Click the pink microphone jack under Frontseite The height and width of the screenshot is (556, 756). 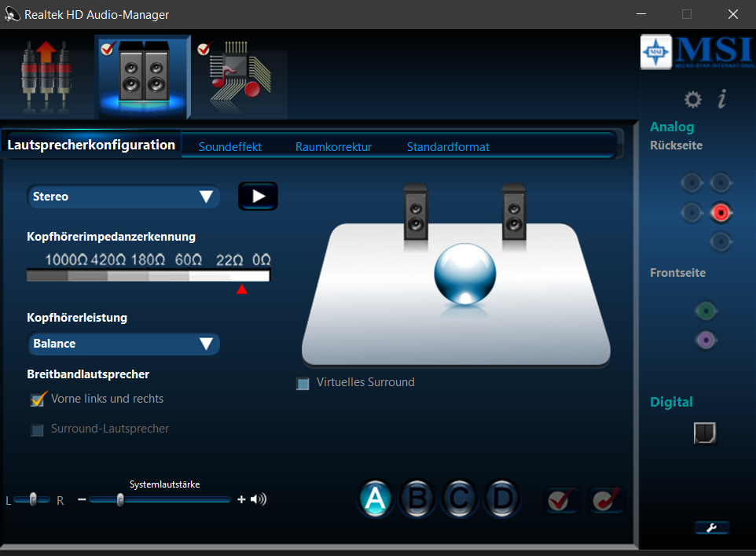[705, 340]
